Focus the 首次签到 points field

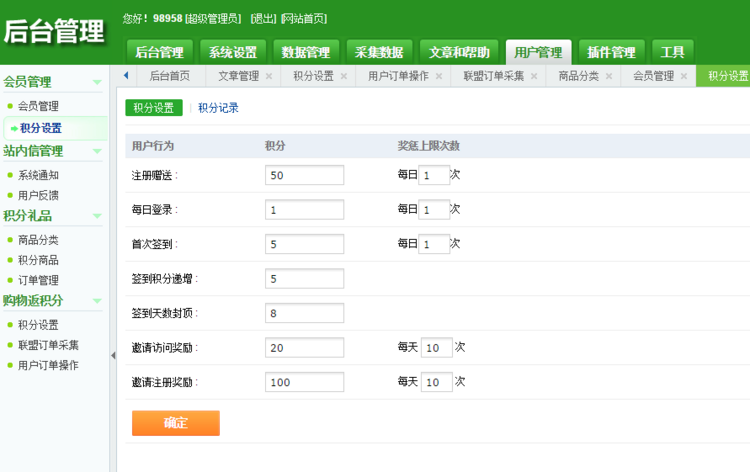pyautogui.click(x=304, y=244)
